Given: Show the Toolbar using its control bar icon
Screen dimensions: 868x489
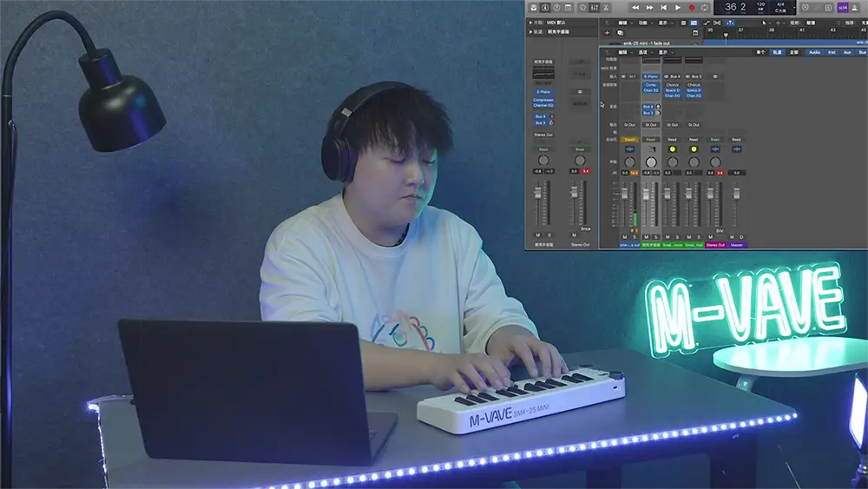Looking at the screenshot, I should [568, 8].
